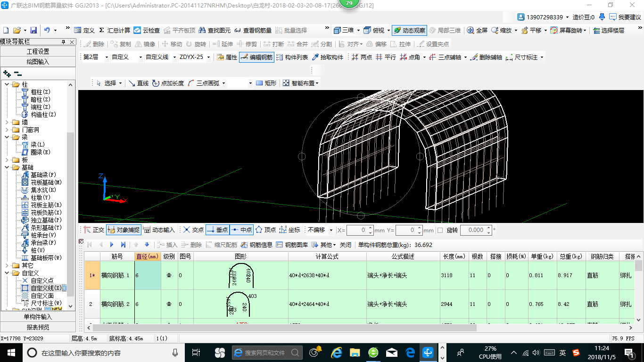Toggle 顶点 vertex snap
Screen dimensions: 644x362
tap(265, 230)
